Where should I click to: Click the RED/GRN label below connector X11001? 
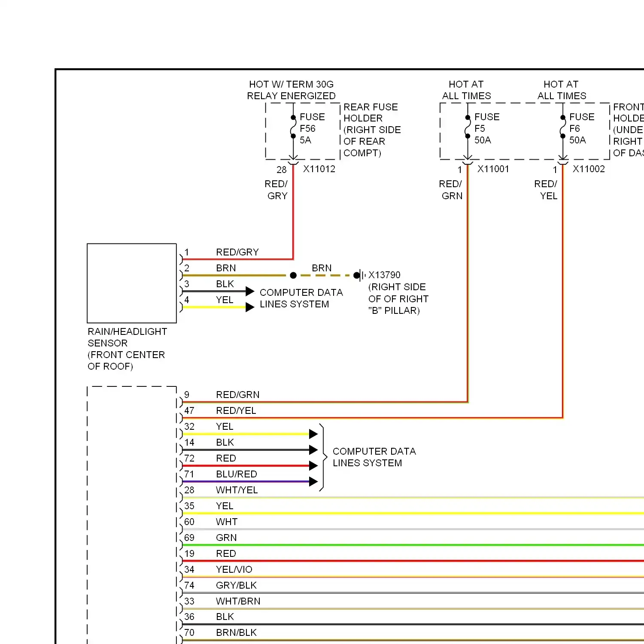450,190
